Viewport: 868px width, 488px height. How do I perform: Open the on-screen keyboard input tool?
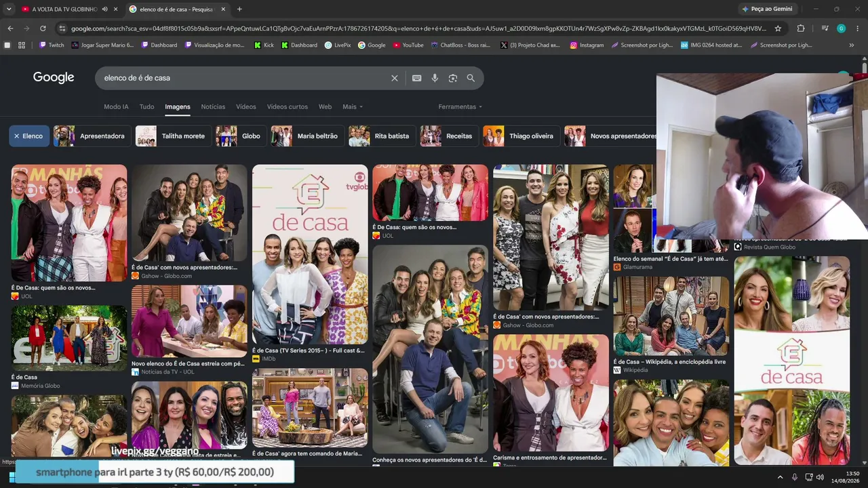417,78
